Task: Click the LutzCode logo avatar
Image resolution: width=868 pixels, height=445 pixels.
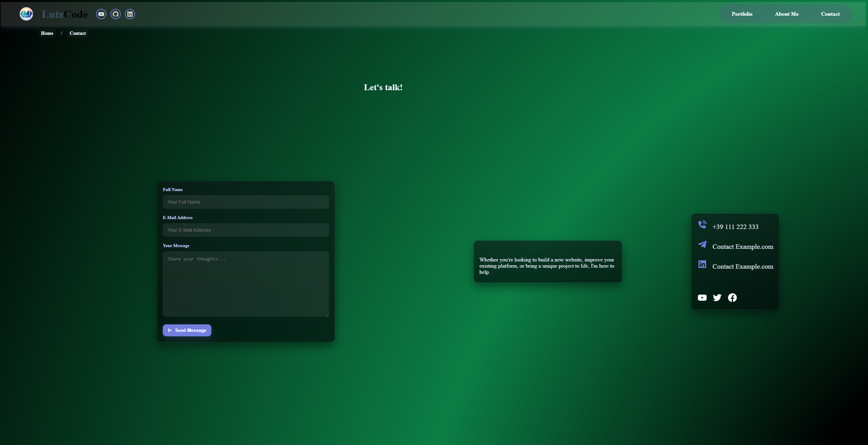Action: [x=26, y=14]
